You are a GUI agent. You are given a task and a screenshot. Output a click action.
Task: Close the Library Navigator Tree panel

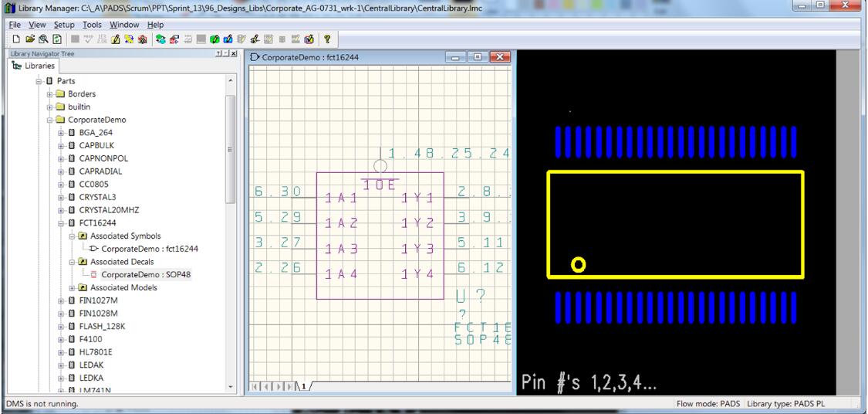pyautogui.click(x=234, y=53)
